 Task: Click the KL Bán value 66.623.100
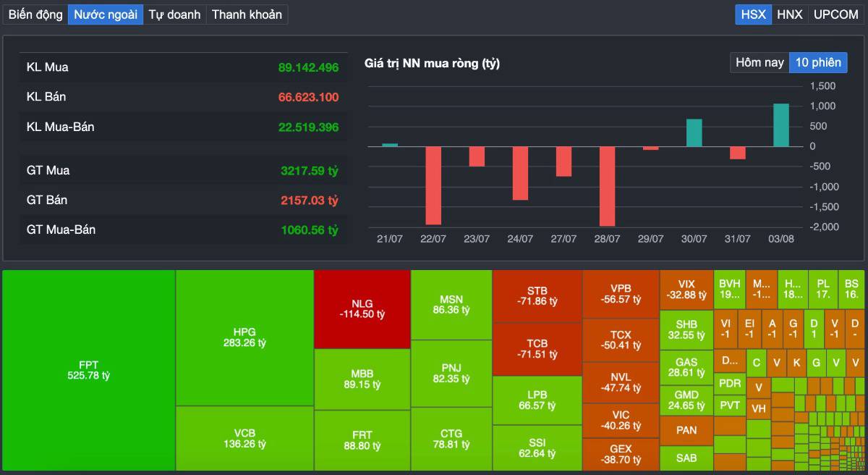click(x=308, y=97)
